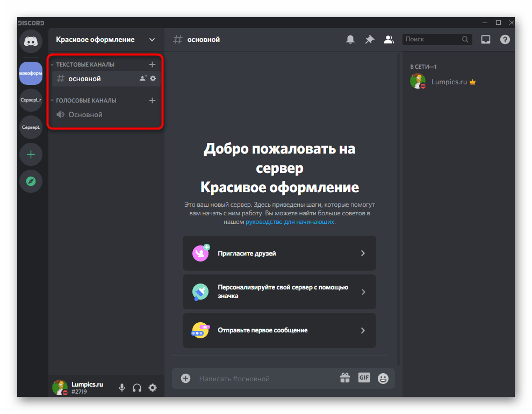Show pinned messages via the pin icon
532x414 pixels.
370,40
